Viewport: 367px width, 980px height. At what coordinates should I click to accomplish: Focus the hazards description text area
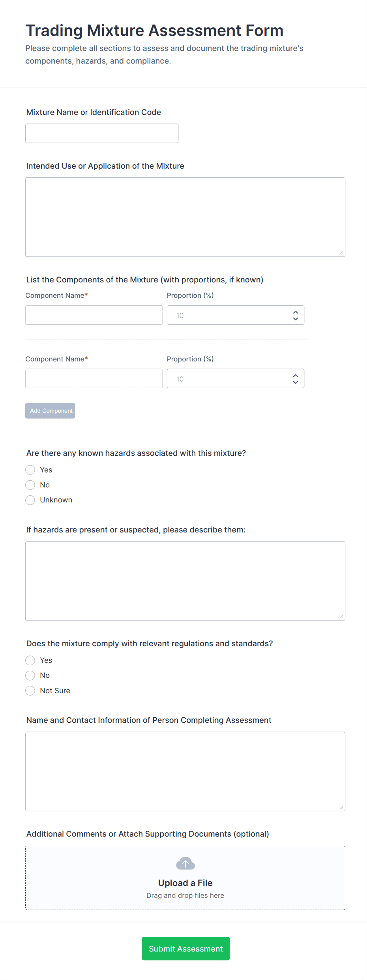(185, 581)
